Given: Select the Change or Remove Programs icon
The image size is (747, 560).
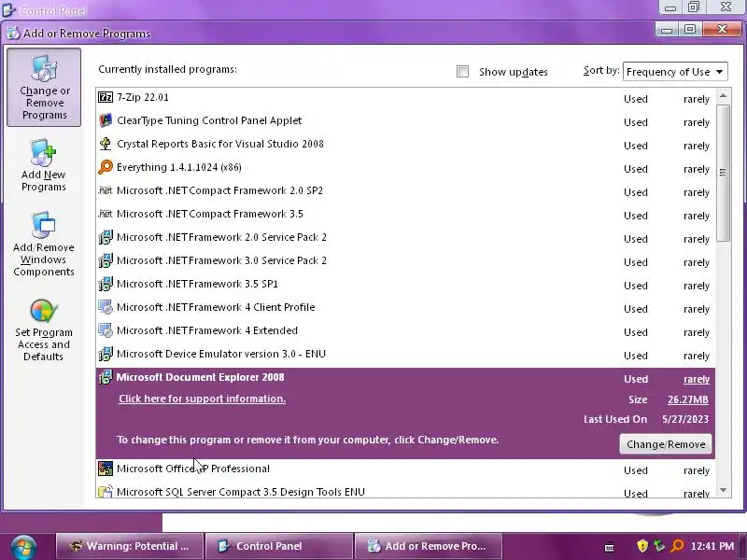Looking at the screenshot, I should click(44, 87).
